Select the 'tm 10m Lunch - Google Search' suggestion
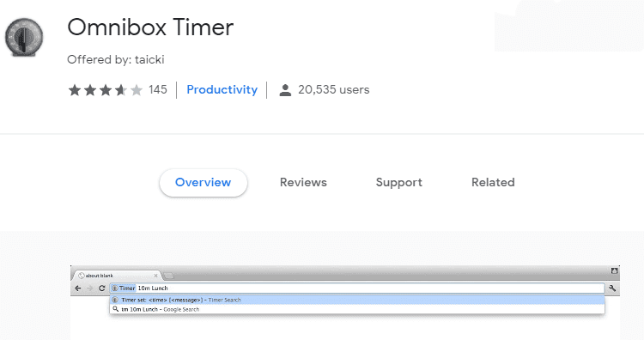This screenshot has height=340, width=644. point(357,309)
